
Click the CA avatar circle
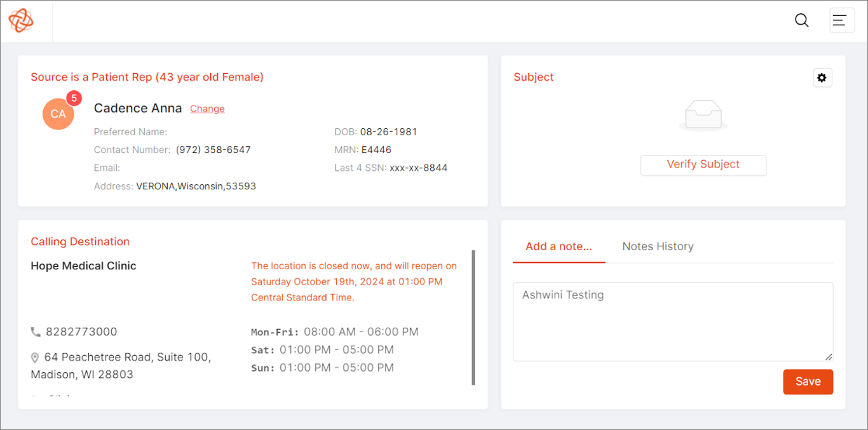(x=58, y=114)
